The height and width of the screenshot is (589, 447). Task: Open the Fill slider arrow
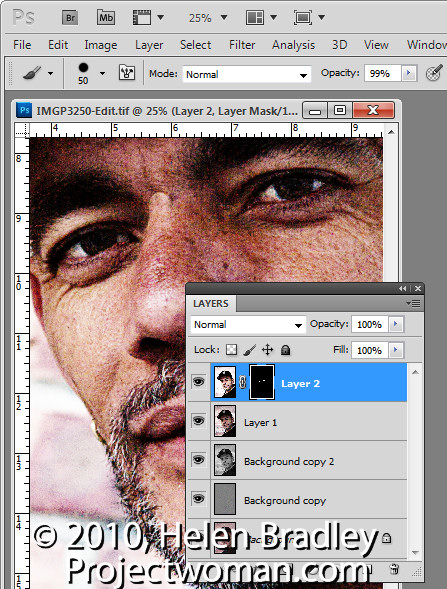coord(396,350)
